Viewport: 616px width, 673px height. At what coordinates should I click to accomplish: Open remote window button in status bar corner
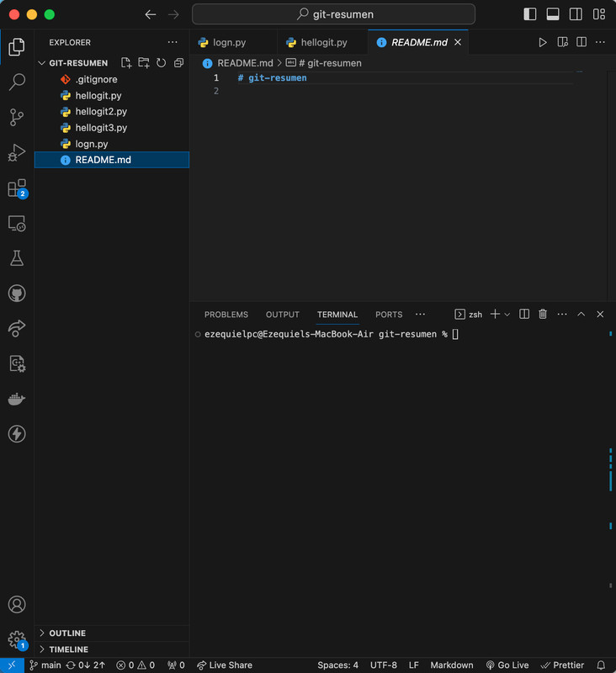click(12, 665)
